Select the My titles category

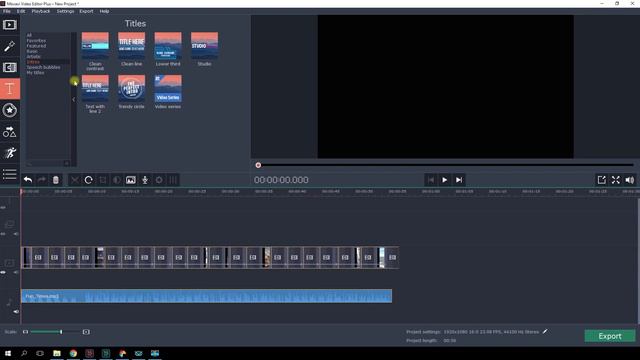click(36, 72)
